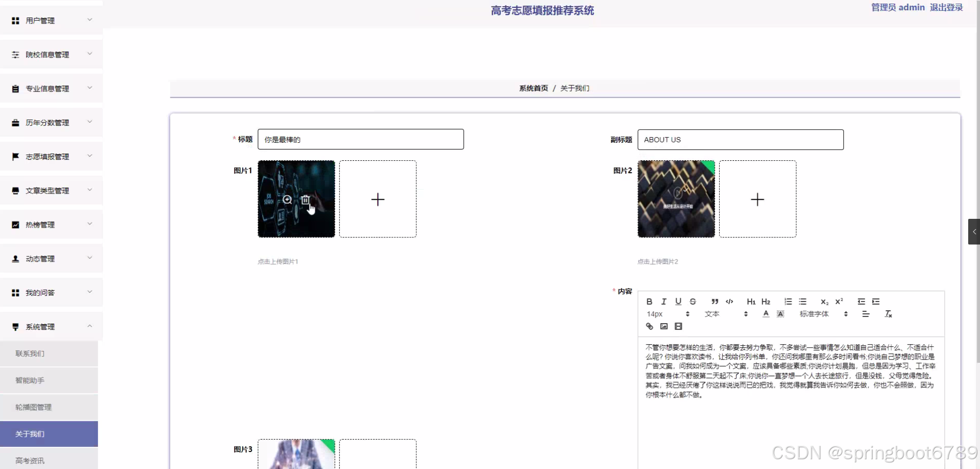This screenshot has width=980, height=469.
Task: Click the 退出登录 logout link
Action: 946,7
